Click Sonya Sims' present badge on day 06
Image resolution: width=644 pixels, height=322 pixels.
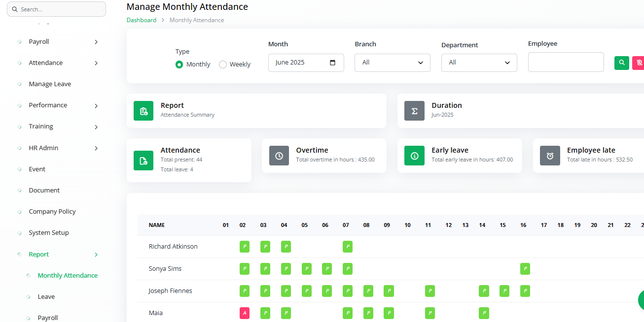coord(327,269)
